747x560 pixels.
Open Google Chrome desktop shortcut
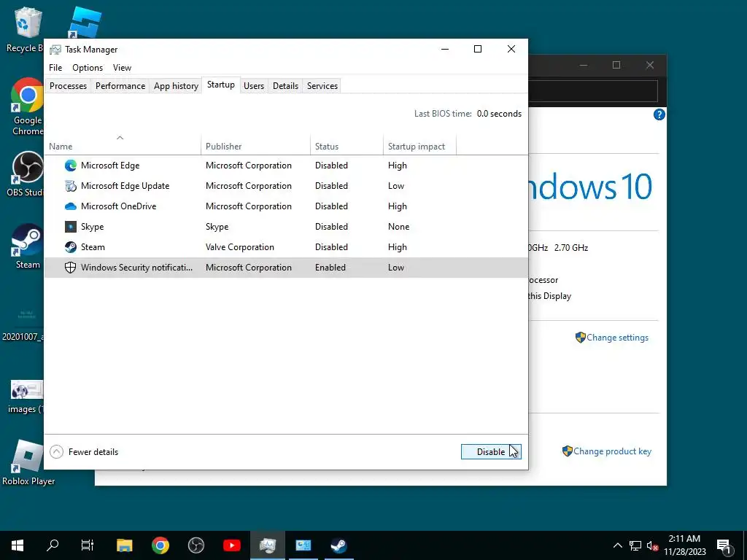click(27, 107)
